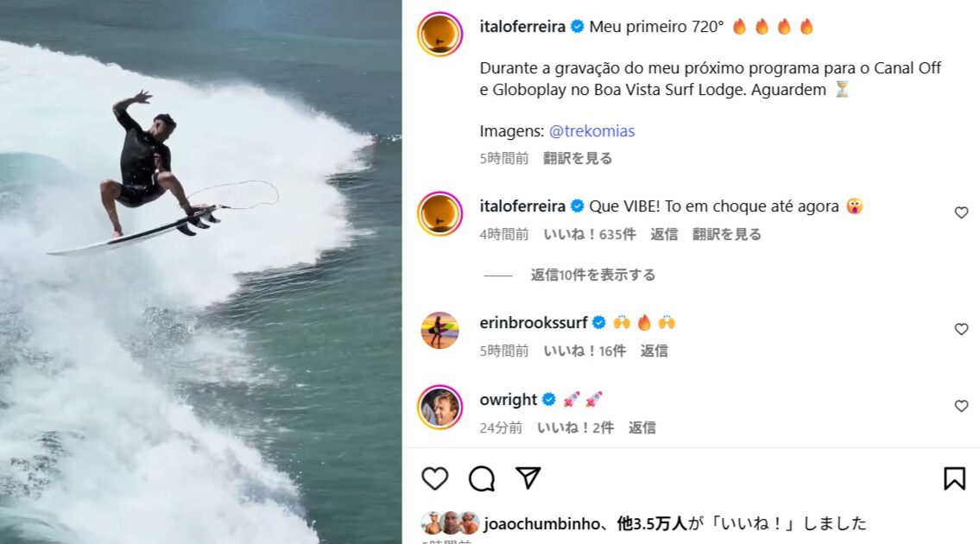Click the surfing video to pause

click(x=200, y=272)
